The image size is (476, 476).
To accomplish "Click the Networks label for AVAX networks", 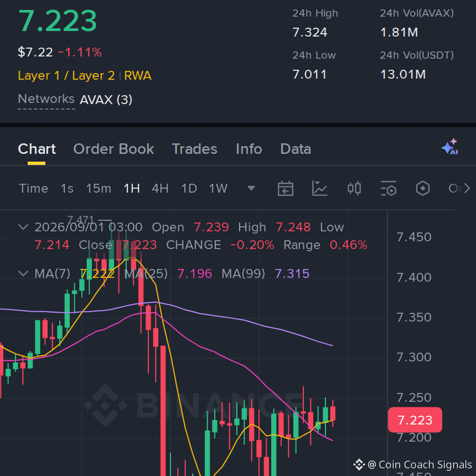I will [x=46, y=99].
